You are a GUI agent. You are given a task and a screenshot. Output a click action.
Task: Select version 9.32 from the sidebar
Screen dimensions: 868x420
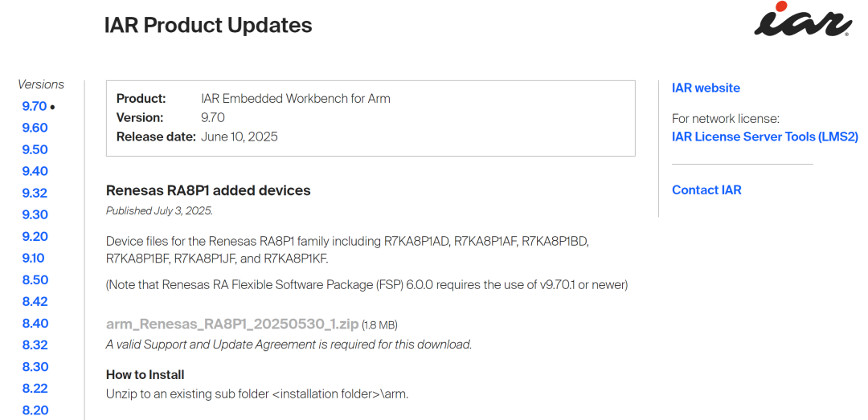coord(35,193)
